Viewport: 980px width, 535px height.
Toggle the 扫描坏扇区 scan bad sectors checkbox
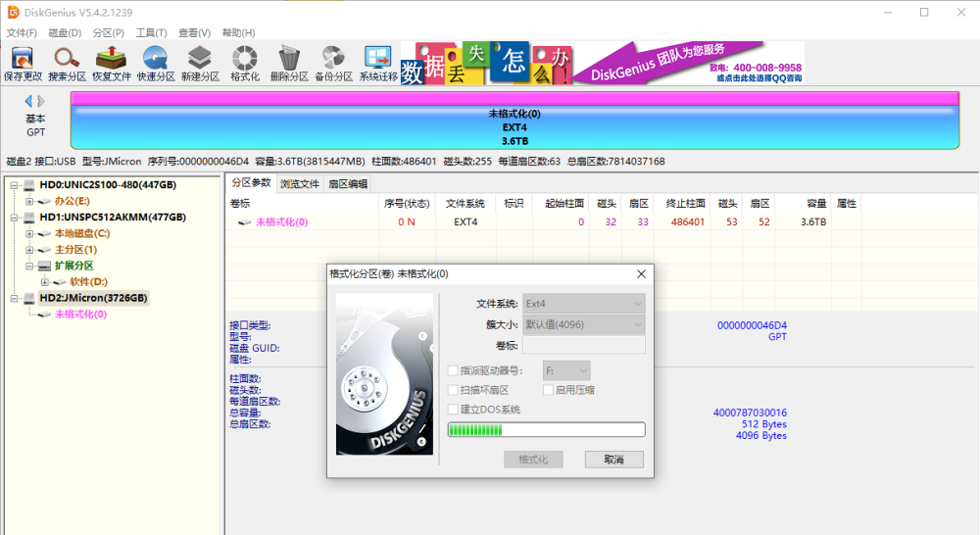tap(453, 390)
